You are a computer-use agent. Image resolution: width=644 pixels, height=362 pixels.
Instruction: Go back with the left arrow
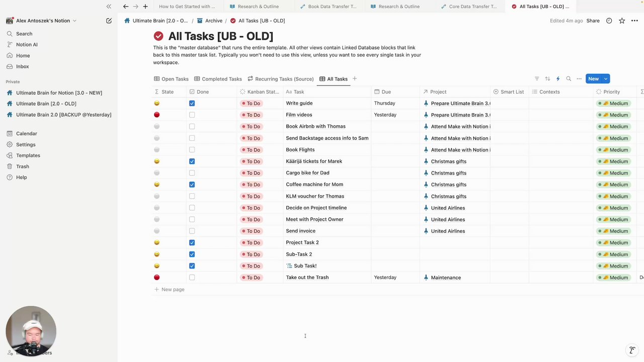[x=126, y=7]
